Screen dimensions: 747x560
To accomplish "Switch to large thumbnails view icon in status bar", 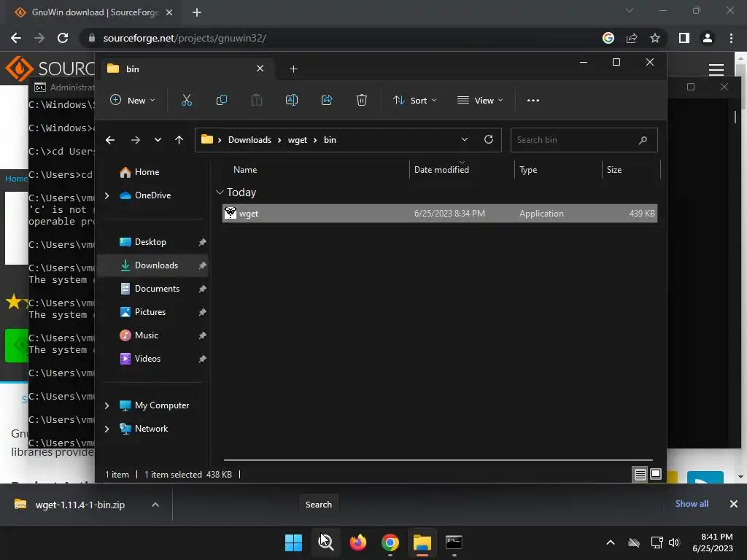I will pyautogui.click(x=656, y=474).
